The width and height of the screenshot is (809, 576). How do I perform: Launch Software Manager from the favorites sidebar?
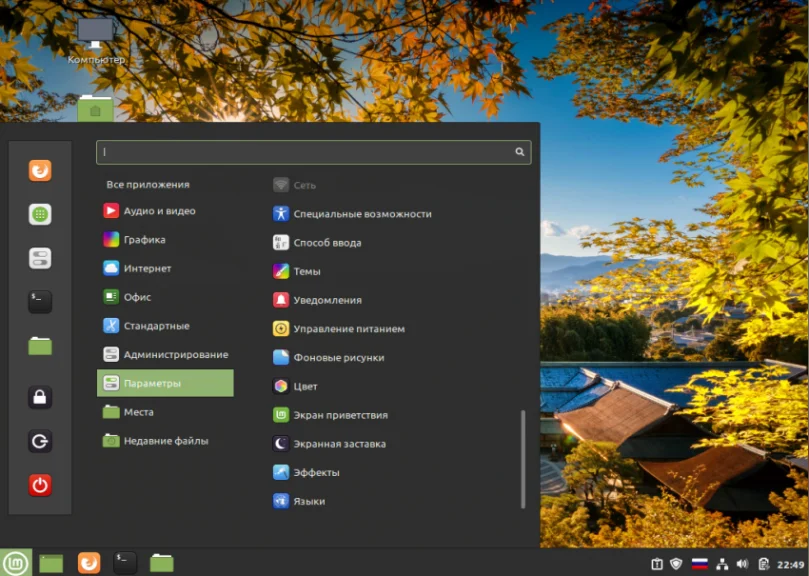click(x=40, y=214)
